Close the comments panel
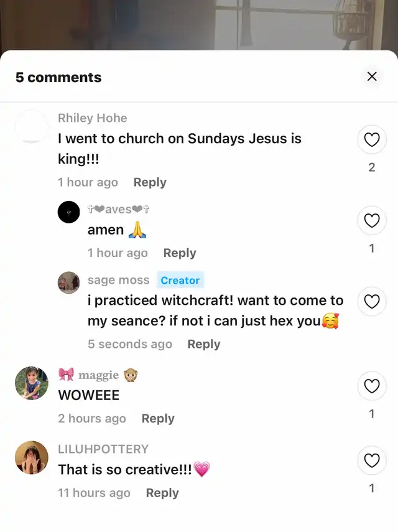 (x=372, y=77)
